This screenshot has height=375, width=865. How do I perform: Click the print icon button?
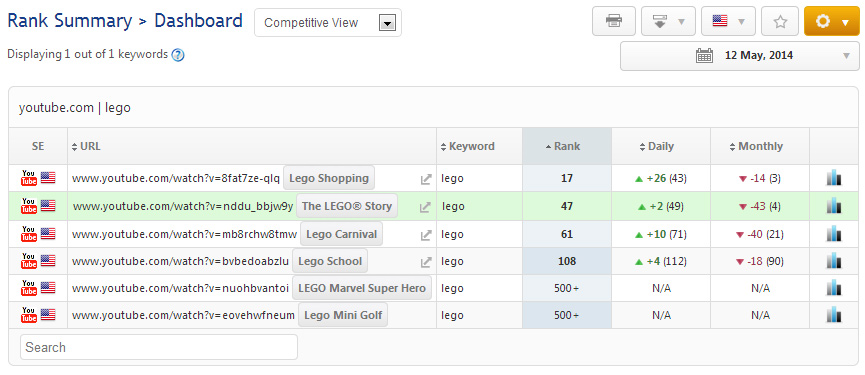coord(613,22)
